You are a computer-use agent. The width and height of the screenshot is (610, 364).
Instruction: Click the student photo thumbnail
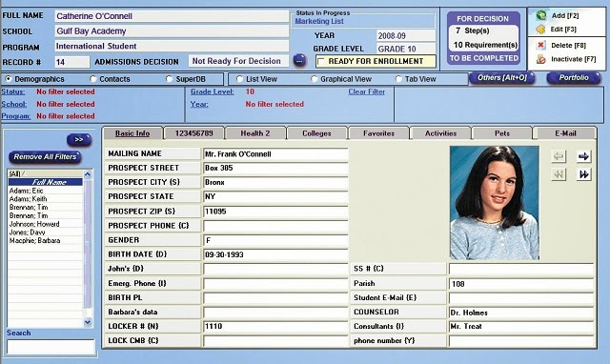pyautogui.click(x=495, y=203)
